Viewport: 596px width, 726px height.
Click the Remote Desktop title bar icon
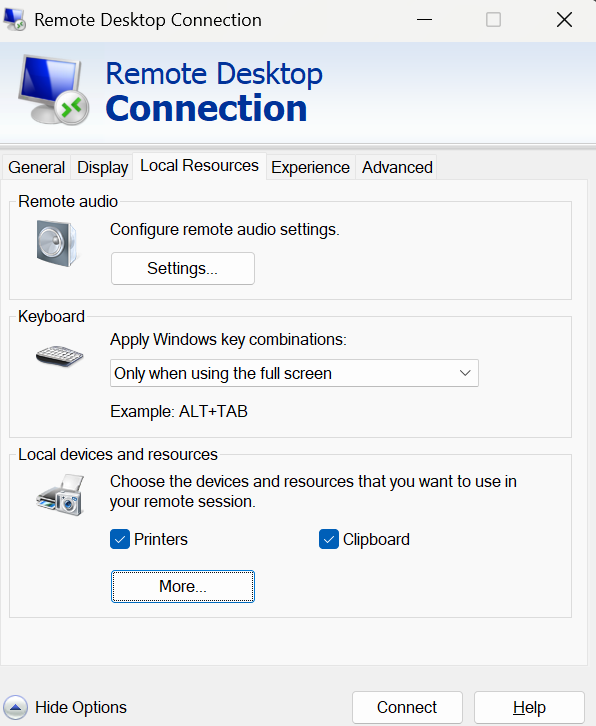click(x=14, y=19)
